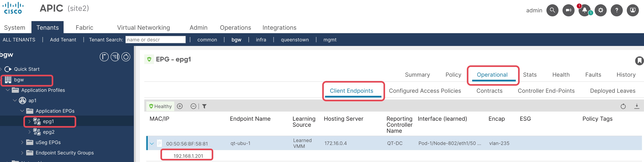
Task: Click the Application Profiles folder icon
Action: (15, 90)
